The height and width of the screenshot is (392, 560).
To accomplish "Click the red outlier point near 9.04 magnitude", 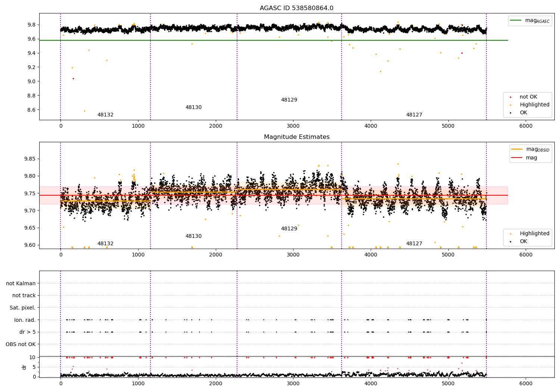I will [x=73, y=78].
